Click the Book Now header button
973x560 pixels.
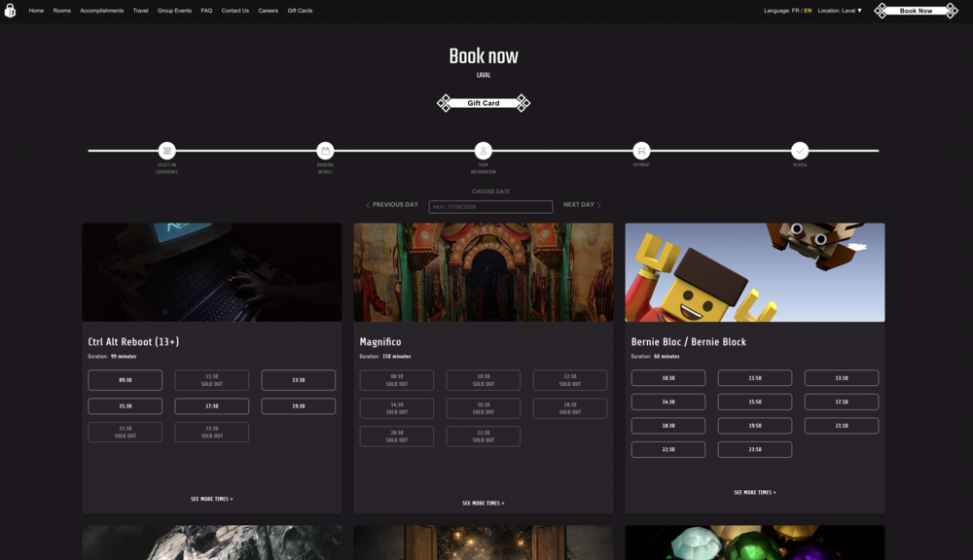click(x=916, y=11)
